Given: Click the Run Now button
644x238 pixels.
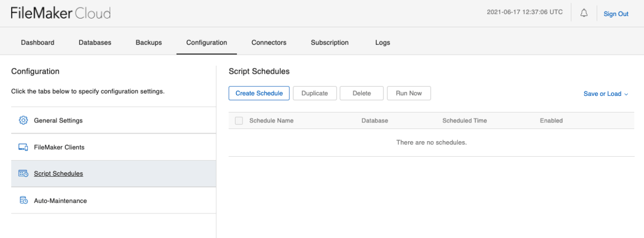Looking at the screenshot, I should coord(409,93).
